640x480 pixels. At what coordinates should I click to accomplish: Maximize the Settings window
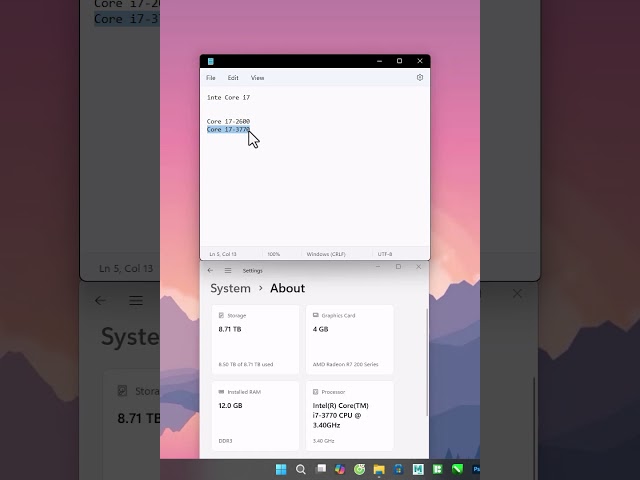[x=398, y=267]
